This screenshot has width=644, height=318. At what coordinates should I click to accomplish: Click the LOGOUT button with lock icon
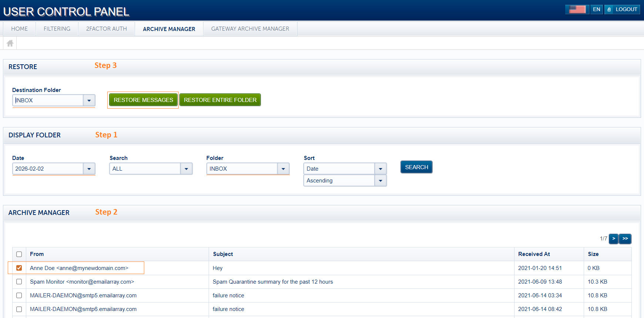tap(622, 9)
